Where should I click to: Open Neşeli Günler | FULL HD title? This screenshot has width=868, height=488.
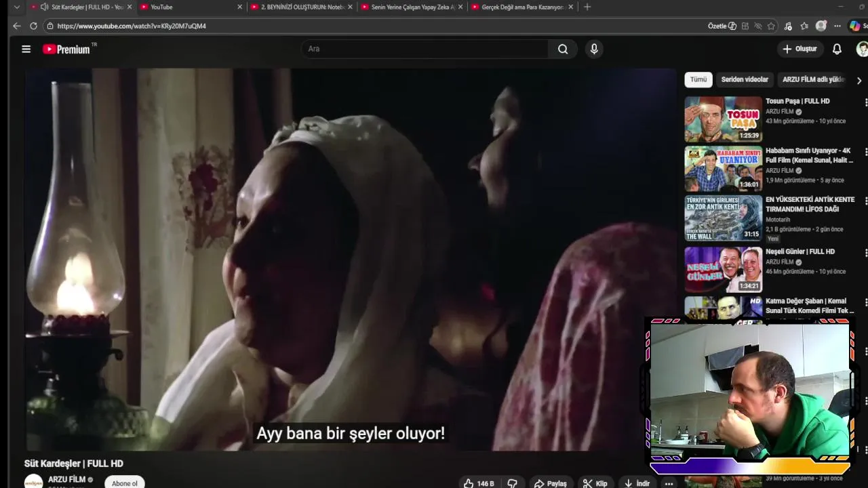click(x=800, y=251)
